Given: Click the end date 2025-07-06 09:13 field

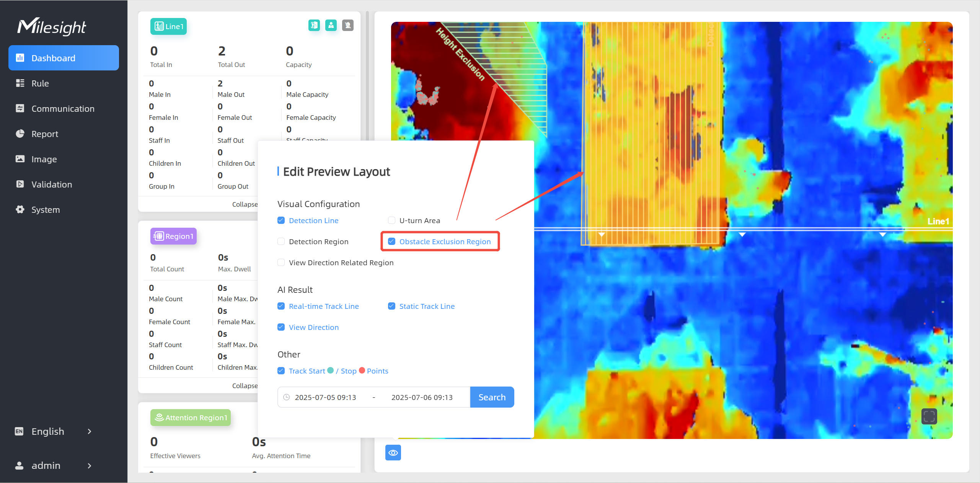Looking at the screenshot, I should [422, 397].
